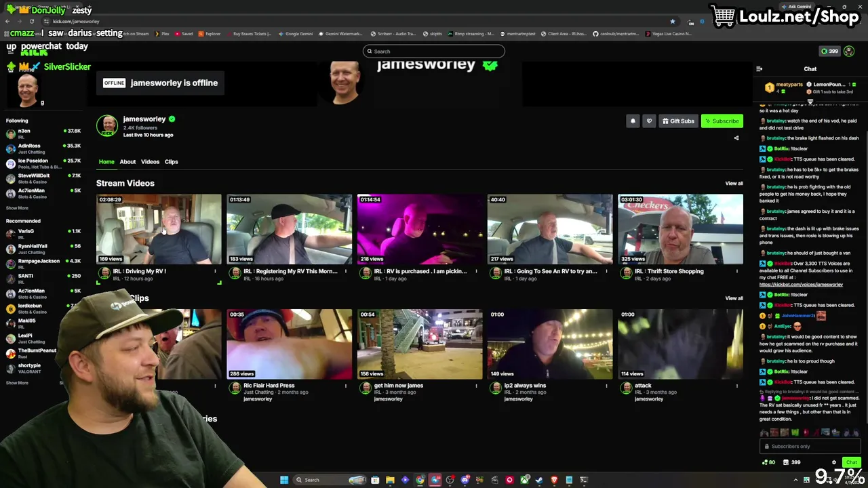Open AdinRoss channel in Following list

pos(43,148)
